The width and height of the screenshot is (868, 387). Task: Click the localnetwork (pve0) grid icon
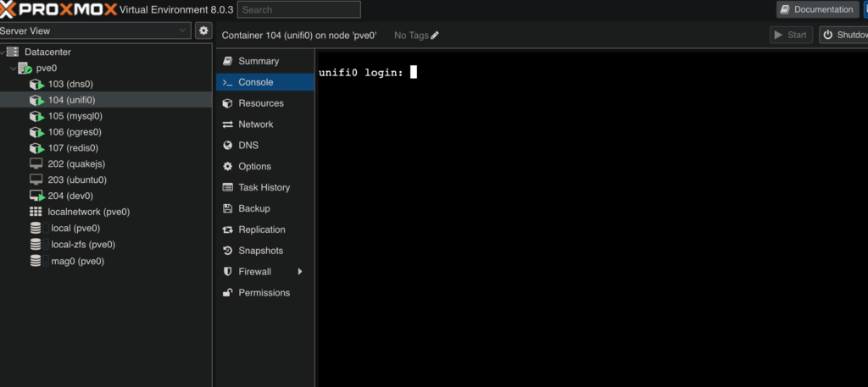[x=36, y=212]
